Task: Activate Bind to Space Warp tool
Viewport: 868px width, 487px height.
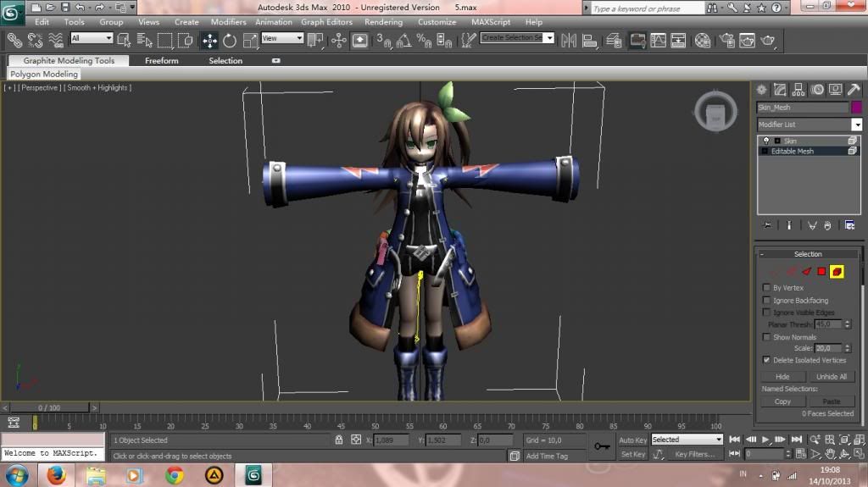Action: point(55,40)
